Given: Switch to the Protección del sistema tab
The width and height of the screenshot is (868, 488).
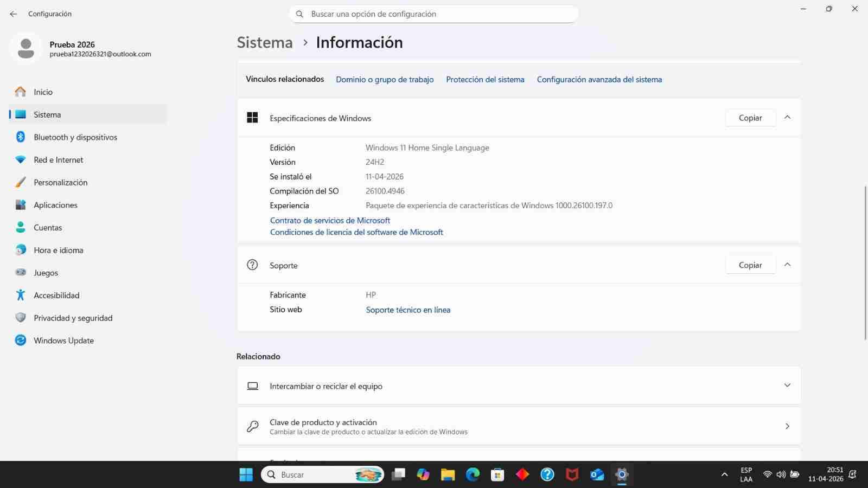Looking at the screenshot, I should [485, 79].
